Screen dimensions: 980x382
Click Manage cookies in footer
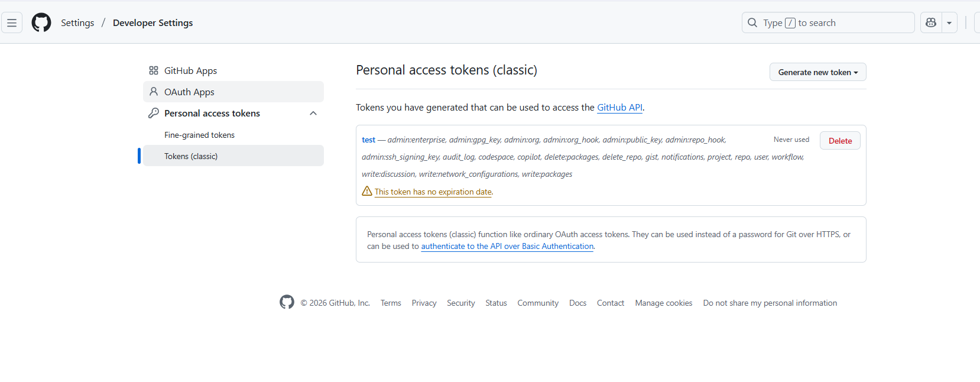click(x=664, y=303)
